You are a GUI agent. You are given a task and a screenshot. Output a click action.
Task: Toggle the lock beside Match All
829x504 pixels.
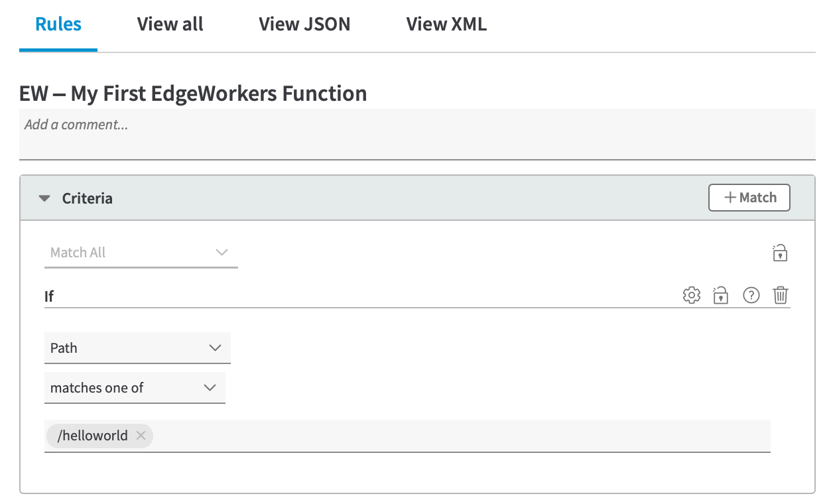(x=780, y=253)
